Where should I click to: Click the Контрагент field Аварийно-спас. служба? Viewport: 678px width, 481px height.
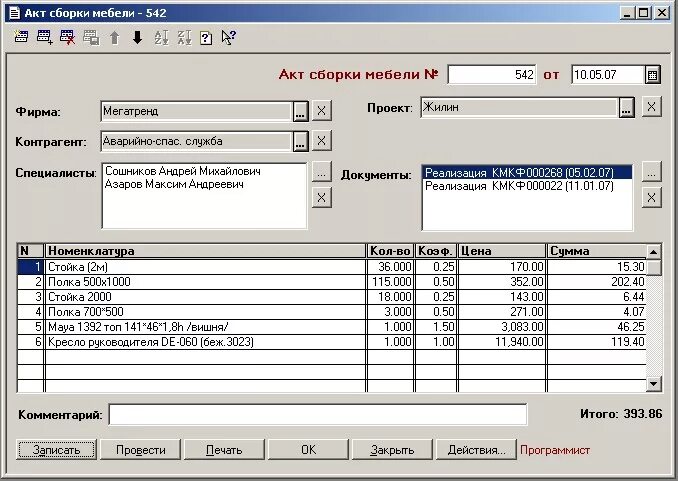196,141
